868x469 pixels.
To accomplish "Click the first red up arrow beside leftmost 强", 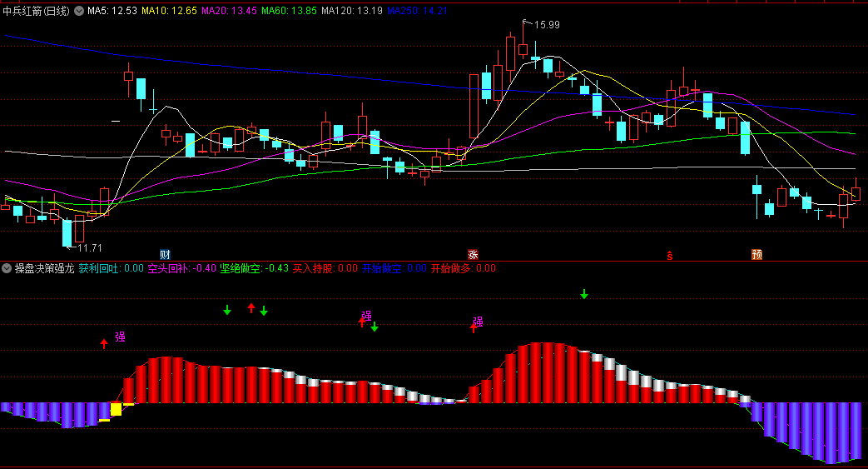I will tap(104, 344).
